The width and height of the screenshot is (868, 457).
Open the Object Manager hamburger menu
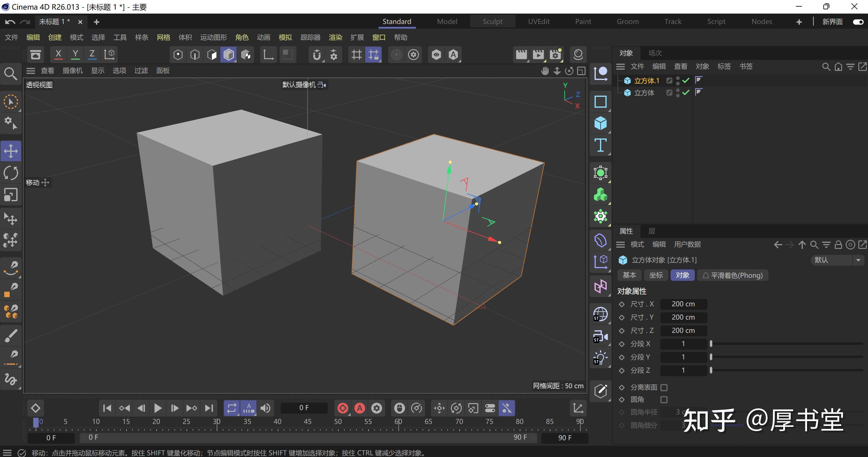point(620,66)
